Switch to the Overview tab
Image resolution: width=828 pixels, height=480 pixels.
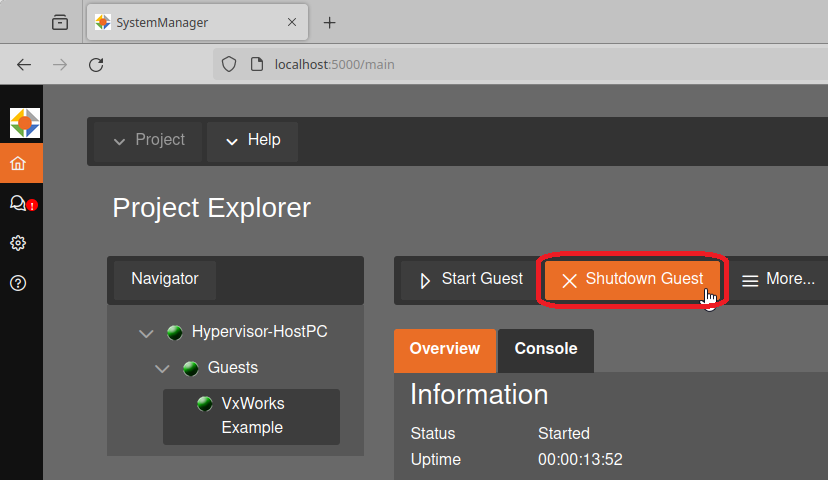point(445,350)
